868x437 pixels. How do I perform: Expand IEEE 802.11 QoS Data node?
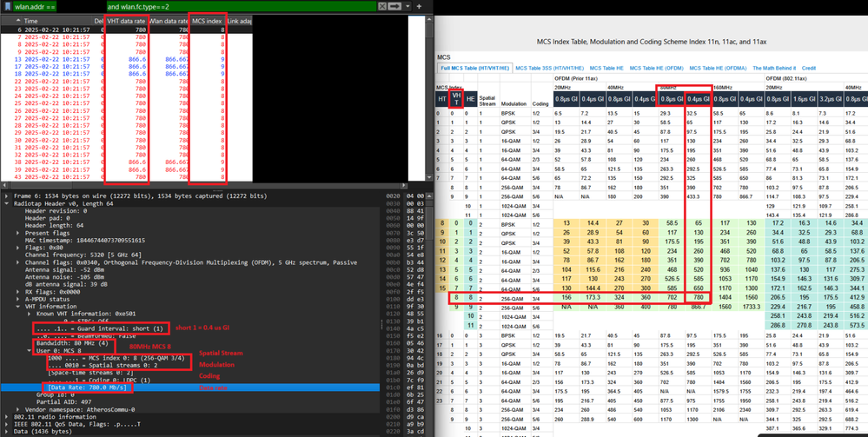(x=6, y=423)
